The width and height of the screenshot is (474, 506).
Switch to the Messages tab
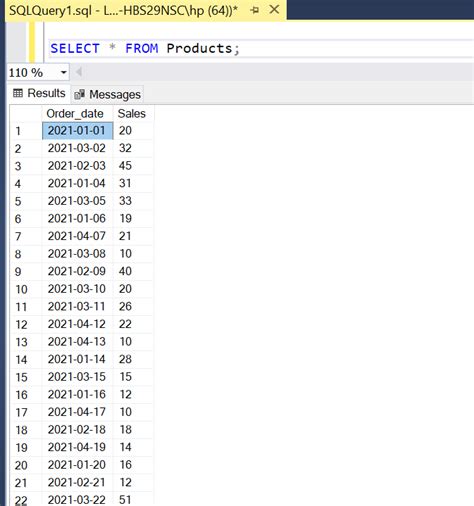(x=107, y=94)
